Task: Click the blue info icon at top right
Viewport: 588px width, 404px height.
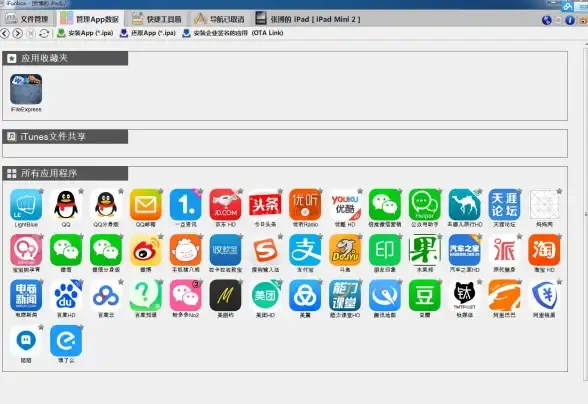Action: pyautogui.click(x=570, y=20)
